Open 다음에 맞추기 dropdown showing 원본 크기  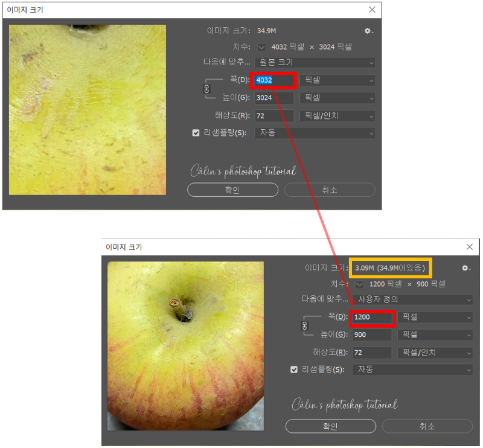tap(315, 63)
